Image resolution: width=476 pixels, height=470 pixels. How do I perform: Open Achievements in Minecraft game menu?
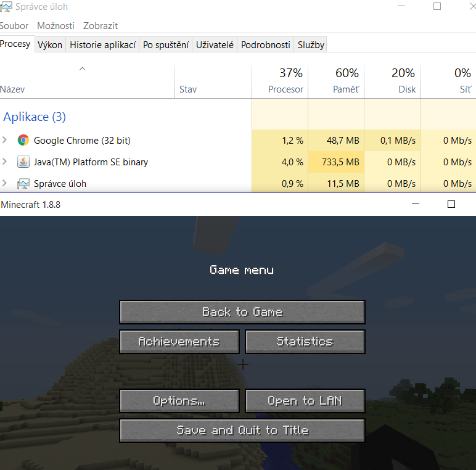pos(179,342)
